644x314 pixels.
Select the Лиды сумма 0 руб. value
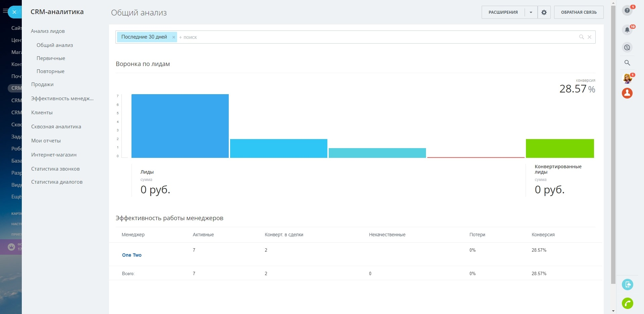[155, 190]
